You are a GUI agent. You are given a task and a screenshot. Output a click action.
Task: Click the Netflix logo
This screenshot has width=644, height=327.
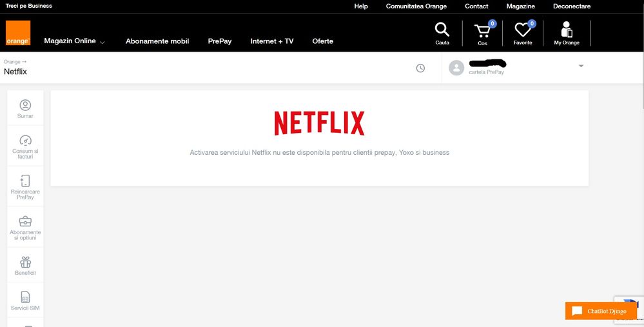pyautogui.click(x=319, y=123)
